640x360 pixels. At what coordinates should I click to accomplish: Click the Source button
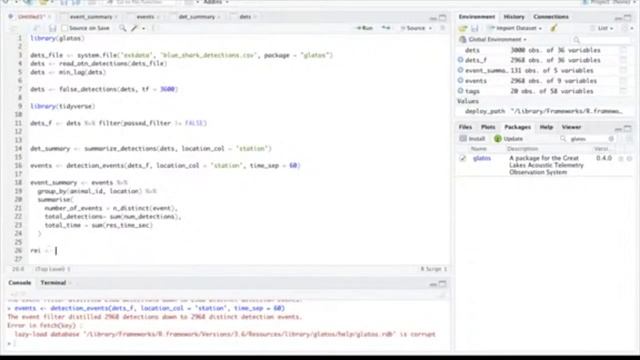pos(413,28)
